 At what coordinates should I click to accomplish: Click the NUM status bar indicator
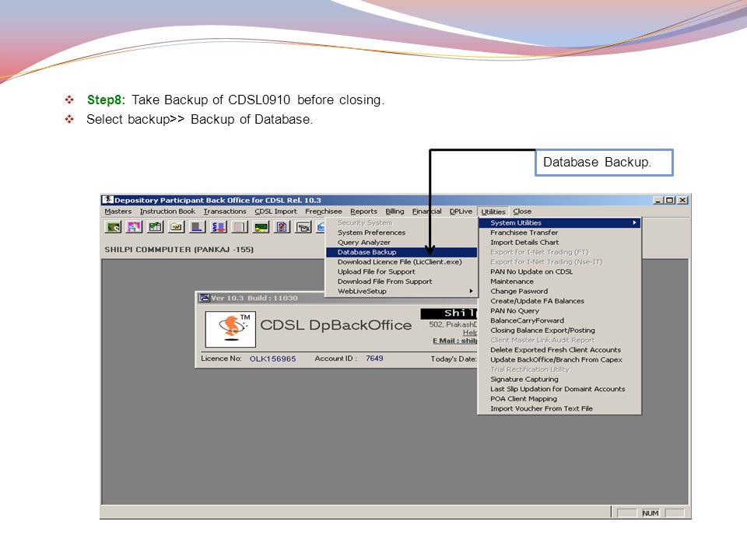(x=651, y=513)
